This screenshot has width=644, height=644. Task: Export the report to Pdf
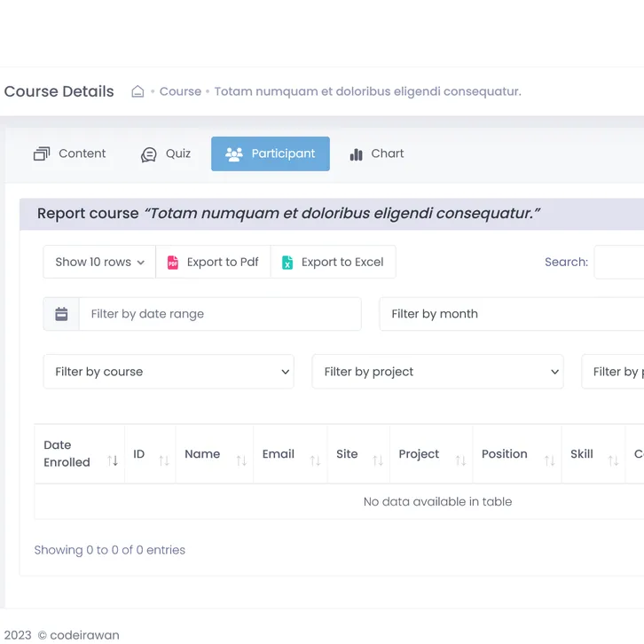click(x=213, y=262)
